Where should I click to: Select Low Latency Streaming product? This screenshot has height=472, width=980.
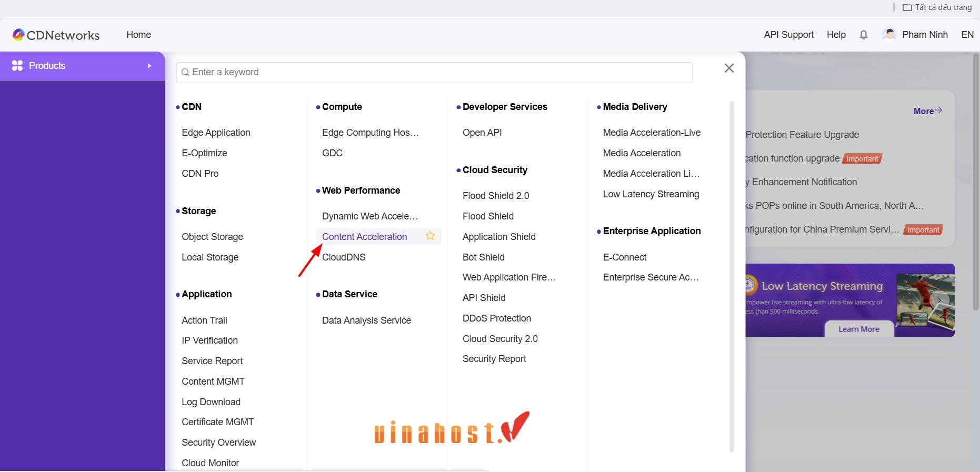pos(651,194)
